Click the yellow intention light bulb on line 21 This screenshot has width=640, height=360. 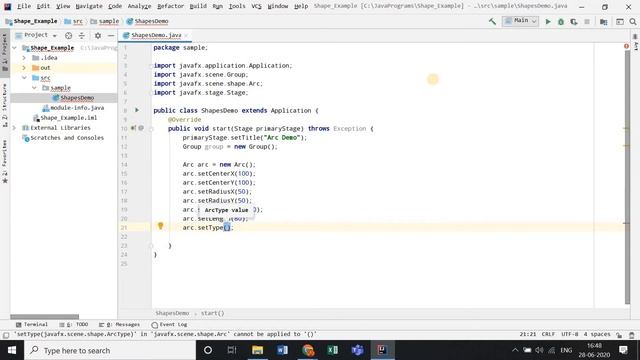pos(160,226)
